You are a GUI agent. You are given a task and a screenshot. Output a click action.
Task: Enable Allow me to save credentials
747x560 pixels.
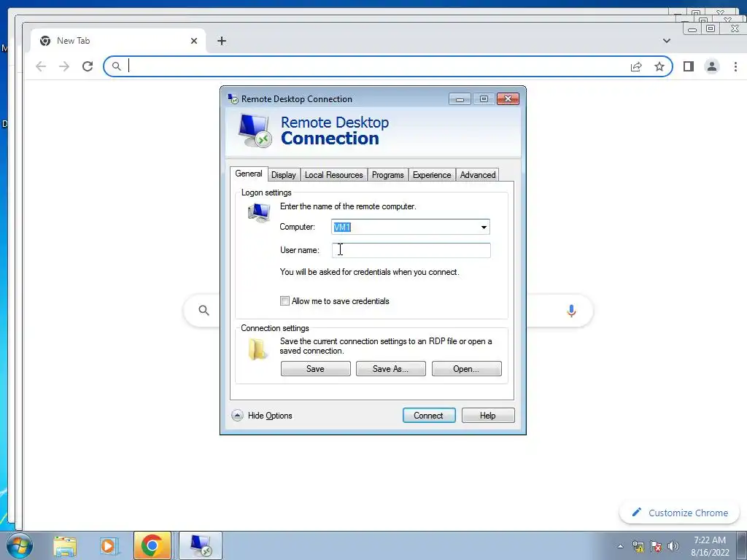click(285, 301)
